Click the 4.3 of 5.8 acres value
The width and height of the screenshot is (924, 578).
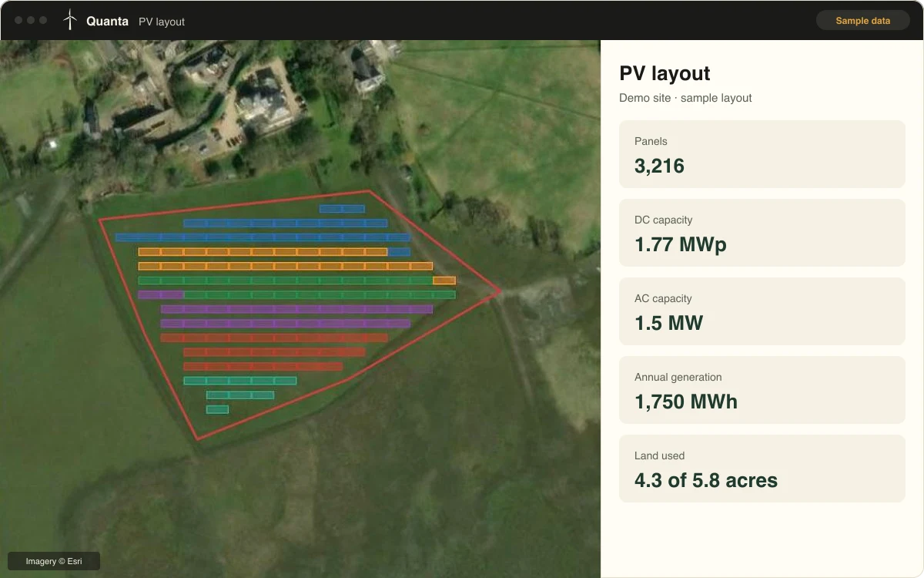705,480
